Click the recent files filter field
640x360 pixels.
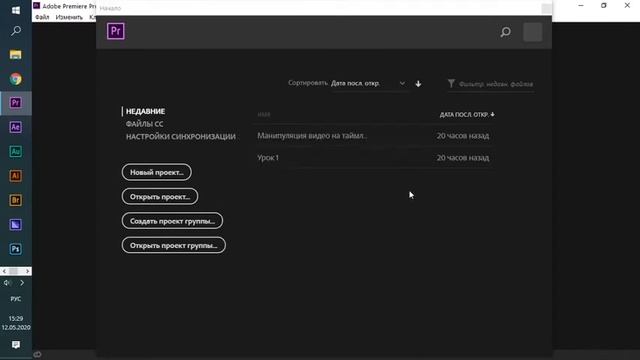coord(496,84)
